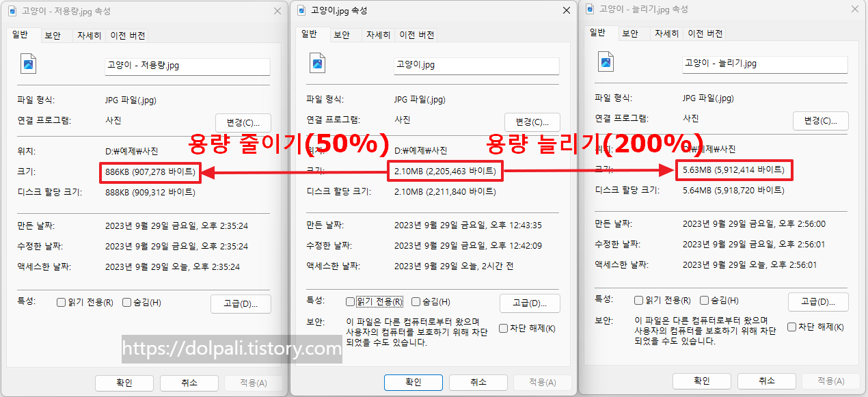Image resolution: width=868 pixels, height=397 pixels.
Task: Confirm with 확인 in the 고양이.jpg dialog
Action: pos(413,383)
